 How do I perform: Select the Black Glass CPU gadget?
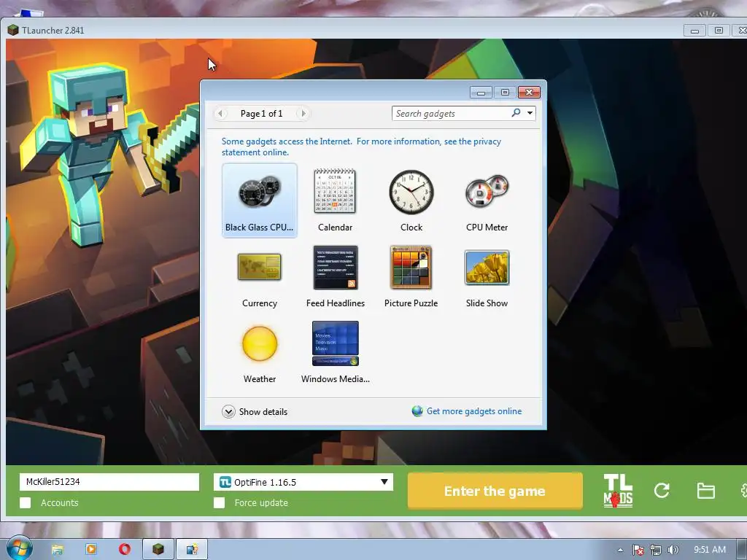(259, 200)
